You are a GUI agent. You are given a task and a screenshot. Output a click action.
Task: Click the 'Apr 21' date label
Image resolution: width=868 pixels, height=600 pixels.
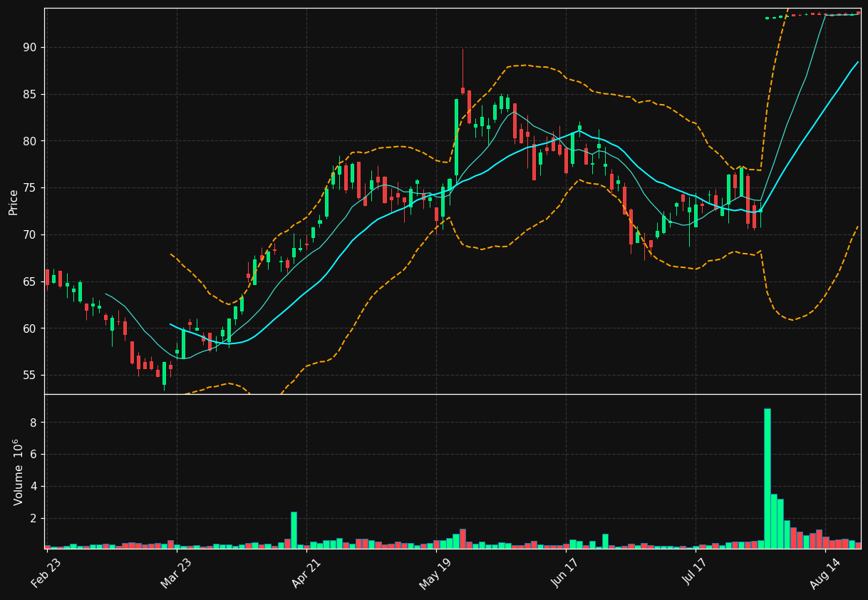click(306, 574)
